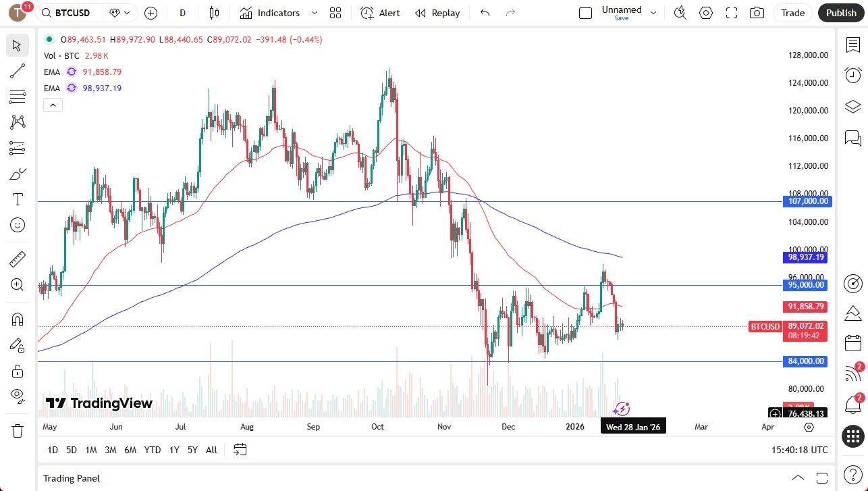Select the Text annotation tool
The image size is (868, 491).
point(18,199)
